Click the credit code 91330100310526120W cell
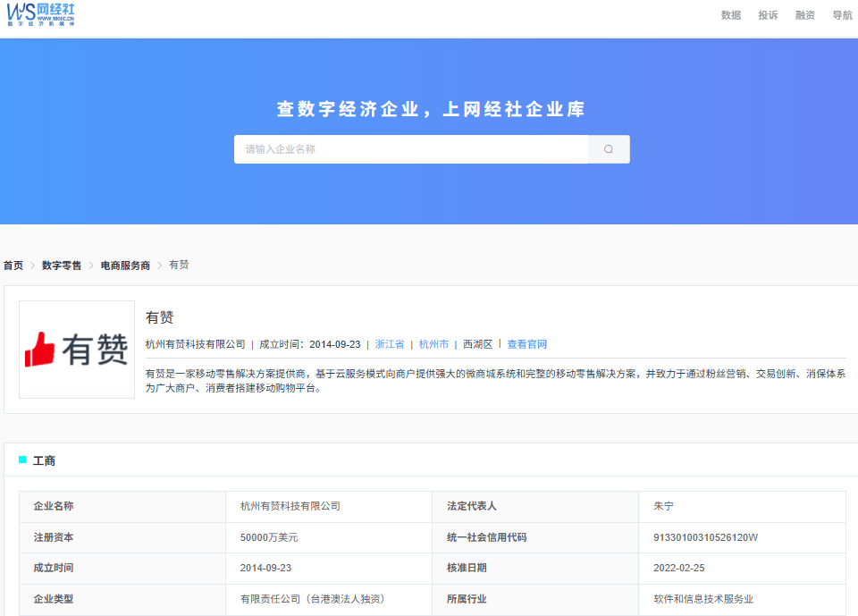The image size is (858, 616). coord(705,537)
